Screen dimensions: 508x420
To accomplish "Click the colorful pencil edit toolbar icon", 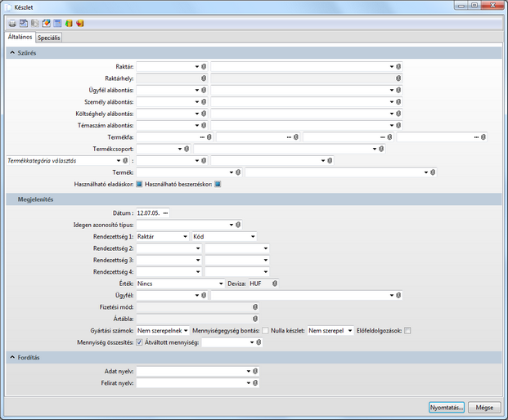I will tap(47, 23).
